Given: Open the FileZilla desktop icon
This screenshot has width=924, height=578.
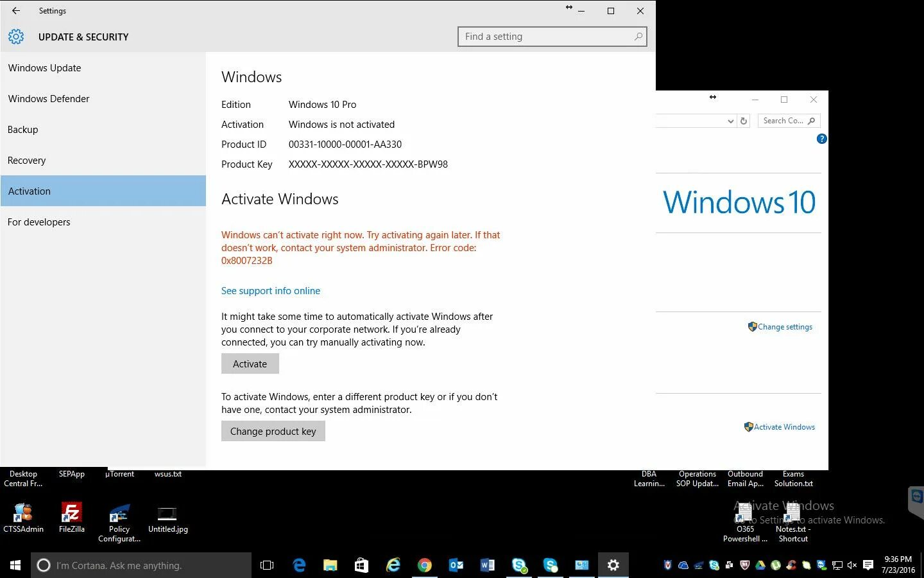Looking at the screenshot, I should pyautogui.click(x=71, y=518).
